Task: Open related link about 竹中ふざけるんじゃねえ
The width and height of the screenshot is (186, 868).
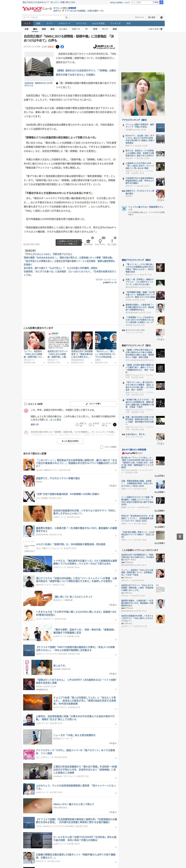Action: click(48, 254)
